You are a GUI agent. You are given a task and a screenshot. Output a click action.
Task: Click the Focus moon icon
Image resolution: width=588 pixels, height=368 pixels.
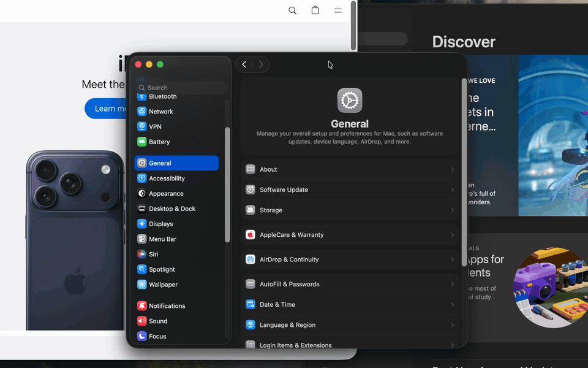tap(141, 336)
